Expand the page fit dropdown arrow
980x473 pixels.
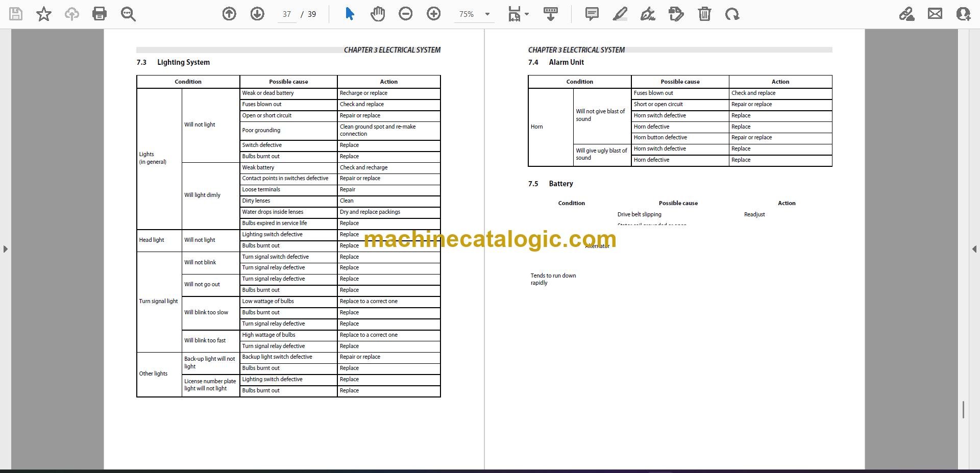(x=527, y=14)
